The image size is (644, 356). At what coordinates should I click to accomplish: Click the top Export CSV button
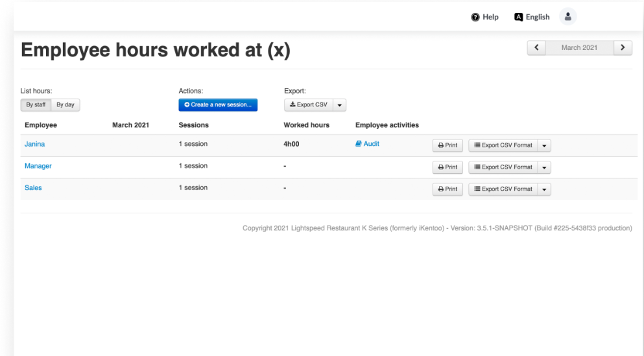tap(309, 105)
